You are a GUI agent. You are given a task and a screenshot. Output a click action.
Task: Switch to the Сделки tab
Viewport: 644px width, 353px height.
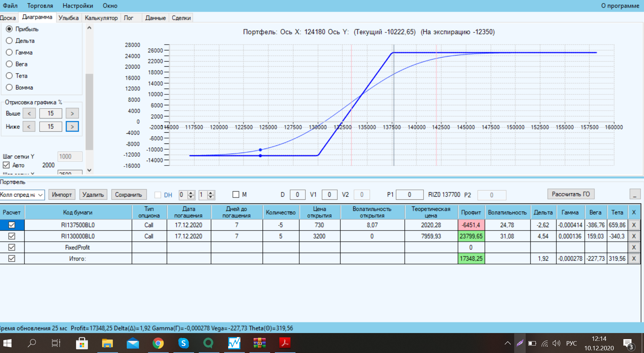click(181, 18)
